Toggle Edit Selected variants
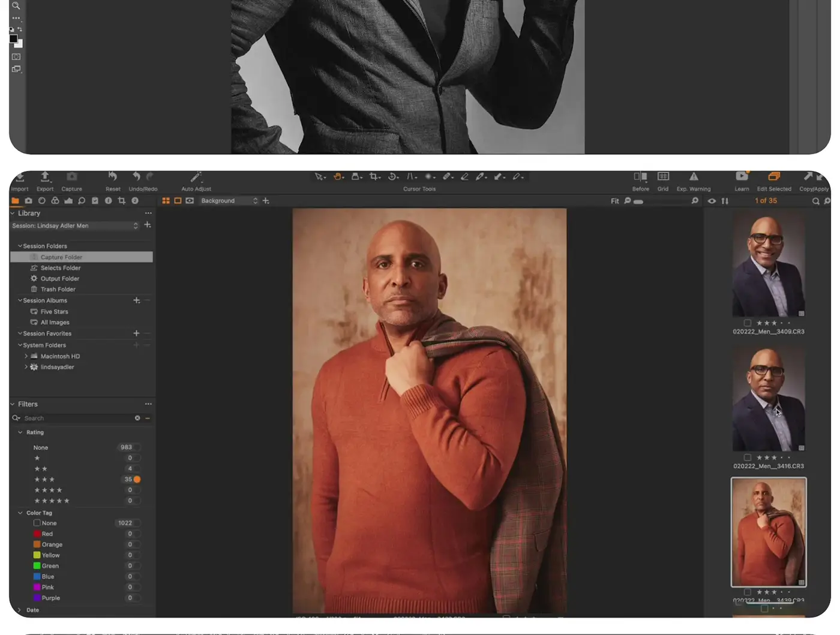The image size is (840, 635). tap(774, 176)
